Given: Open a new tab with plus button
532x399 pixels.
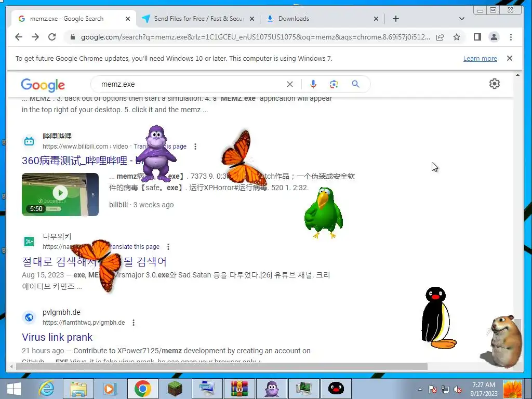Looking at the screenshot, I should 395,19.
